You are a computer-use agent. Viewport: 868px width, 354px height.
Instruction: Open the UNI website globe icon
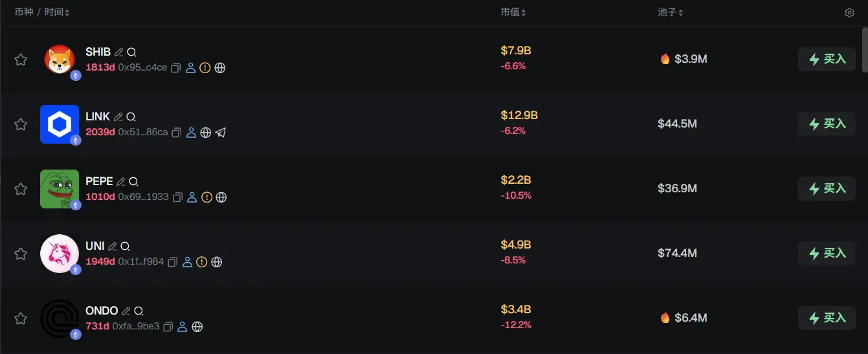click(217, 262)
